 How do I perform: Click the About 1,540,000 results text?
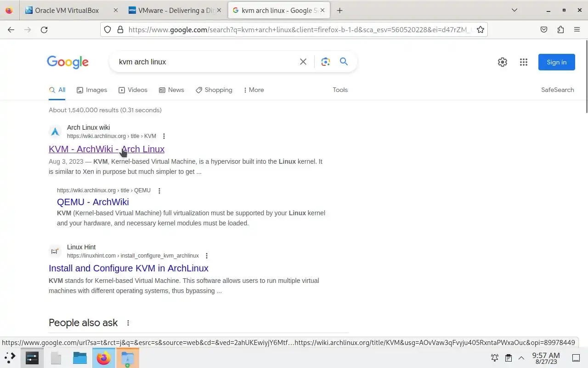coord(105,110)
